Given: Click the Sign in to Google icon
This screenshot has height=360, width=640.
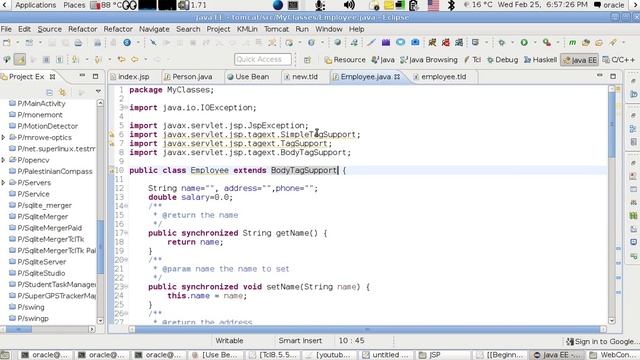Looking at the screenshot, I should [570, 341].
